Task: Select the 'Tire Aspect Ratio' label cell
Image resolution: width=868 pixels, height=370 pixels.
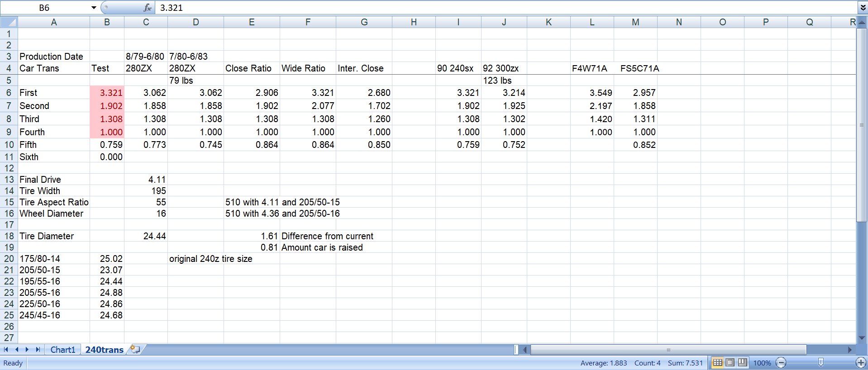Action: point(53,202)
